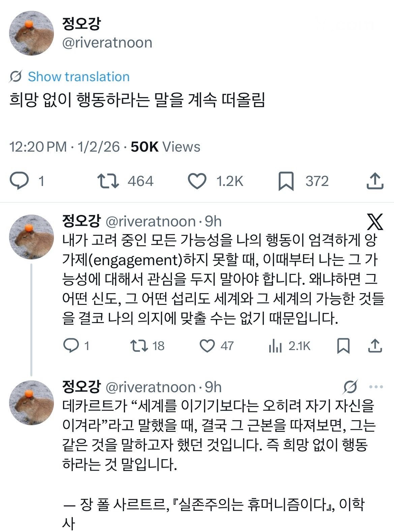View analytics showing 2.1K views
Viewport: 394px width, 532px height.
click(x=276, y=346)
